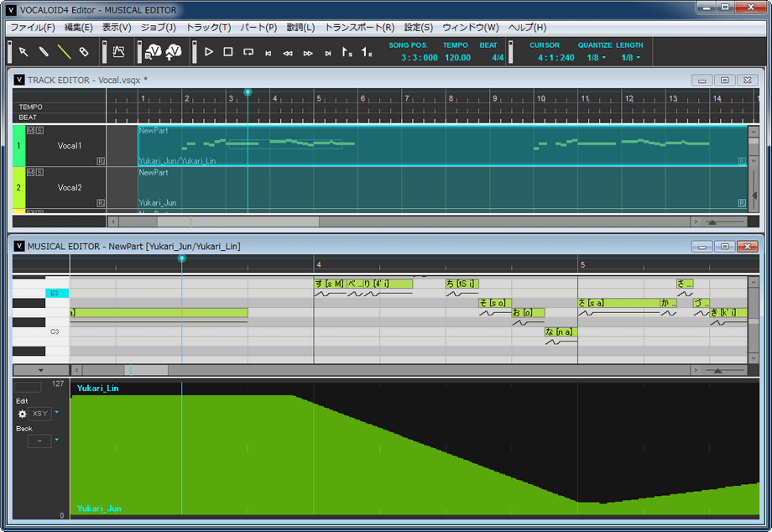Image resolution: width=772 pixels, height=532 pixels.
Task: Toggle R icon at Vocal2 part right end
Action: coord(742,203)
